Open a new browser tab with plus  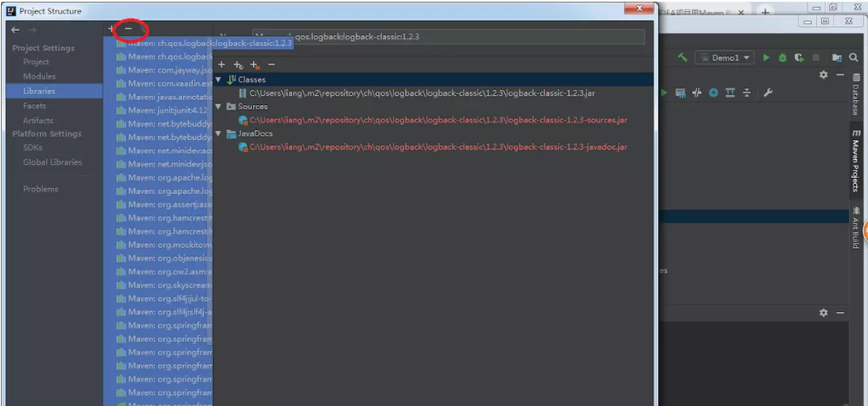pos(766,11)
